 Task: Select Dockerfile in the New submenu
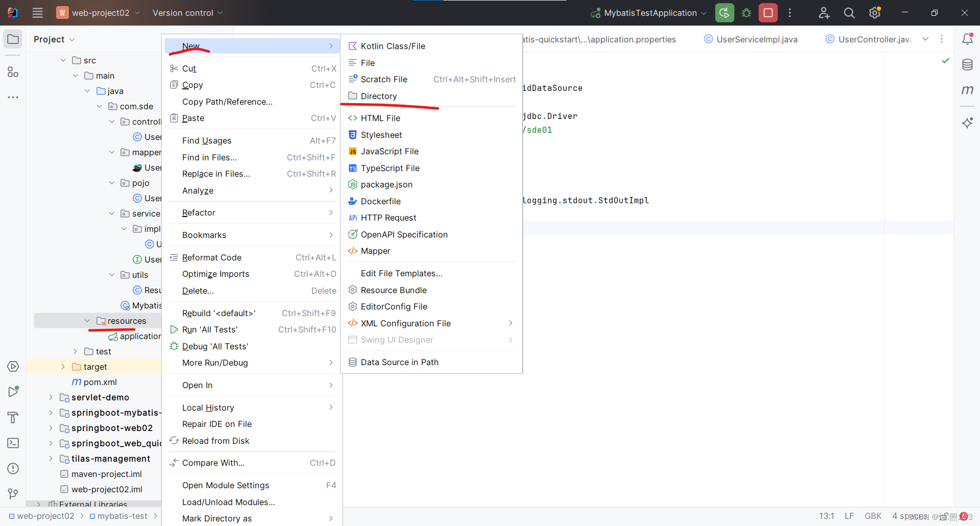click(x=431, y=201)
